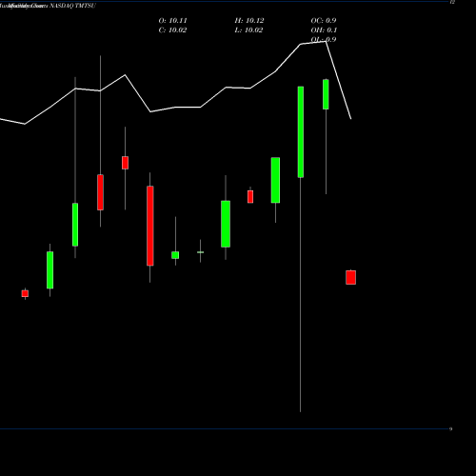The height and width of the screenshot is (476, 476).
Task: Select the open value O: 10.11
Action: coord(172,21)
